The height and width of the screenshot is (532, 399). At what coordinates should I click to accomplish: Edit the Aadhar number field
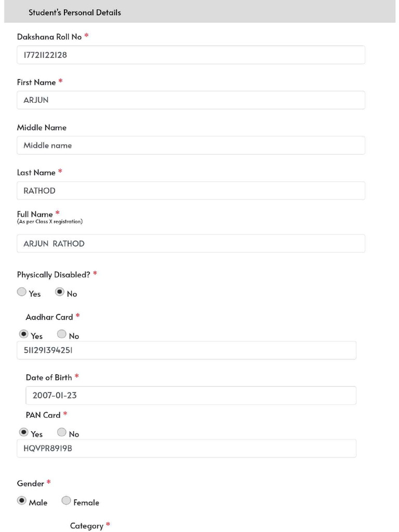coord(187,351)
